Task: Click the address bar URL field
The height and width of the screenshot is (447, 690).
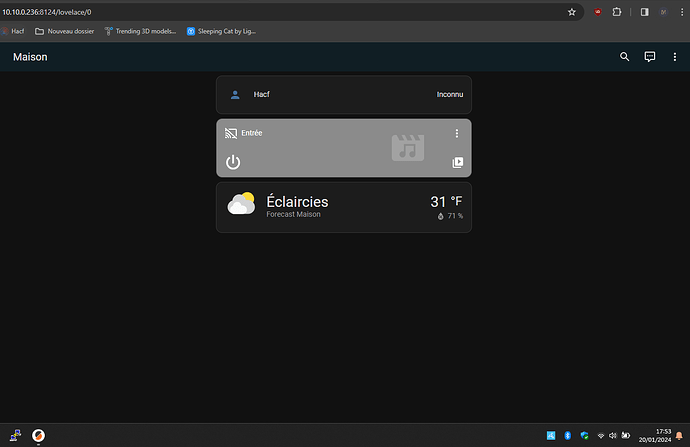Action: [282, 12]
